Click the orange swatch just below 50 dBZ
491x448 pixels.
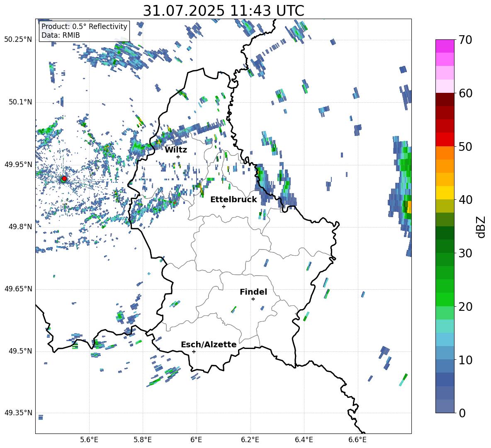[x=445, y=153]
